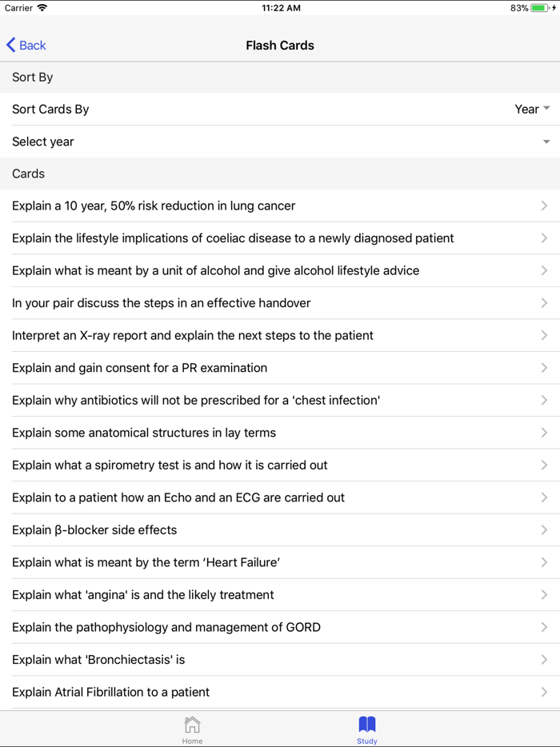560x747 pixels.
Task: Open the 'Heart Failure' term card
Action: pyautogui.click(x=146, y=562)
